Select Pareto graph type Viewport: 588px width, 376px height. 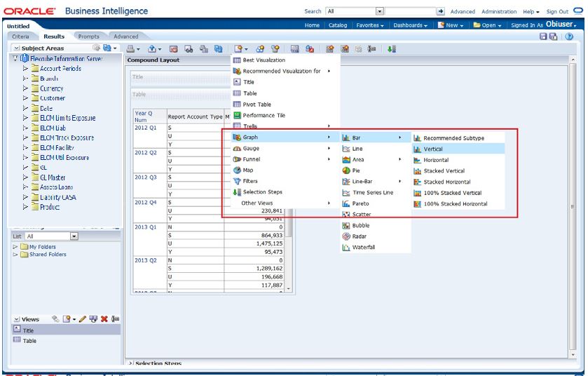(x=376, y=203)
